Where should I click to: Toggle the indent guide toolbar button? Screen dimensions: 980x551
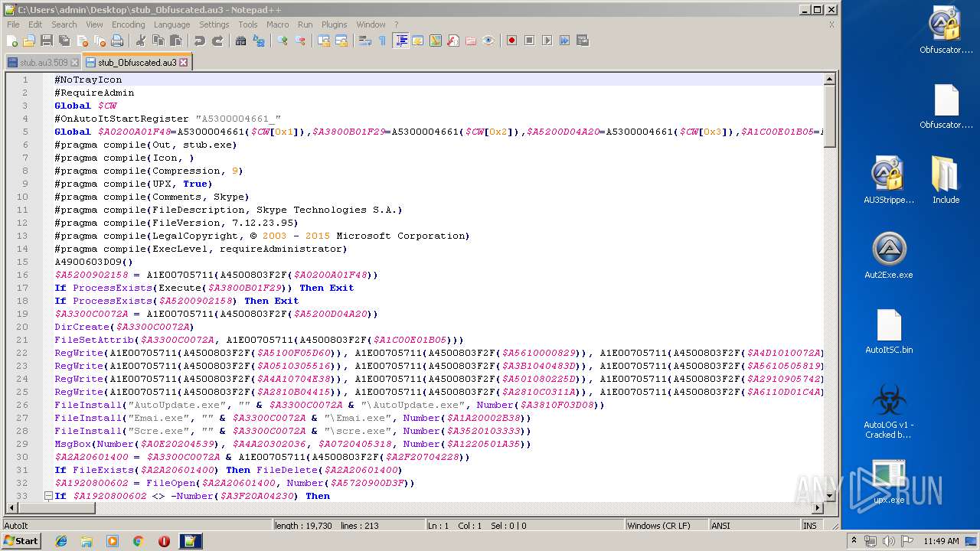pyautogui.click(x=400, y=41)
